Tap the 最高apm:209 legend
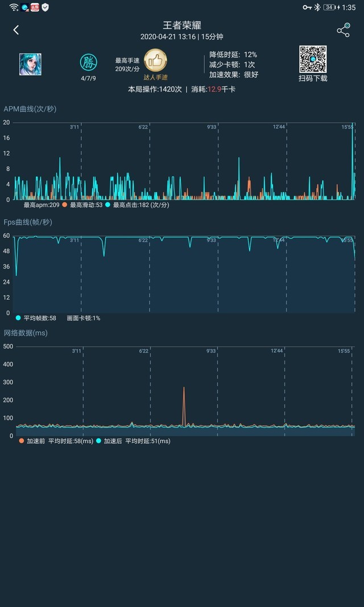Viewport: 364px width, 607px height. [42, 205]
